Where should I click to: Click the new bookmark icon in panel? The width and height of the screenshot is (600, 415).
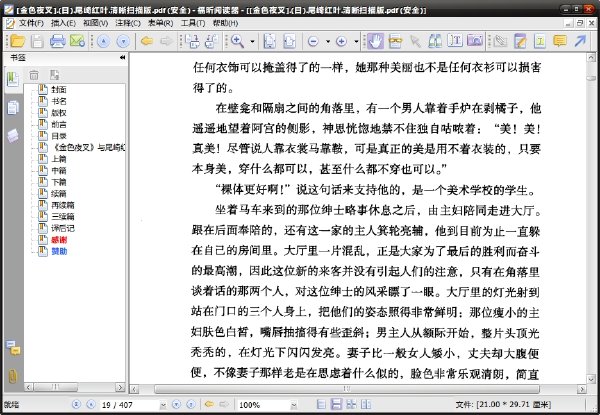[x=54, y=75]
